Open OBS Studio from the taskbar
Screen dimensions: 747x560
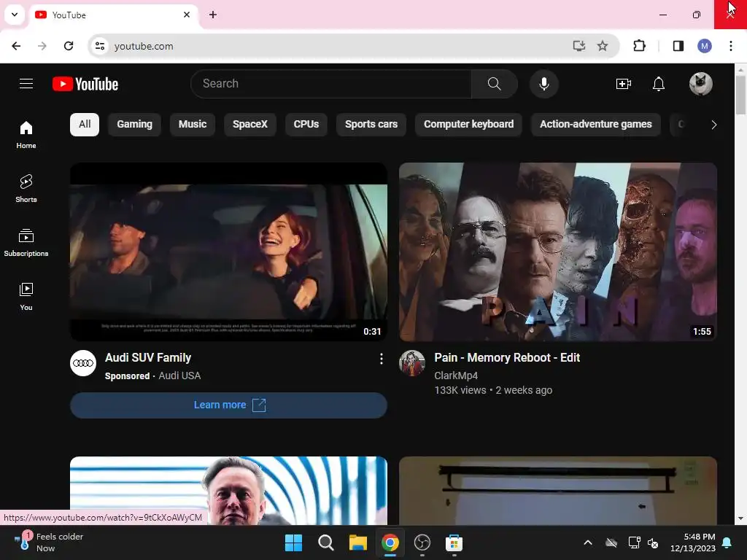click(422, 542)
